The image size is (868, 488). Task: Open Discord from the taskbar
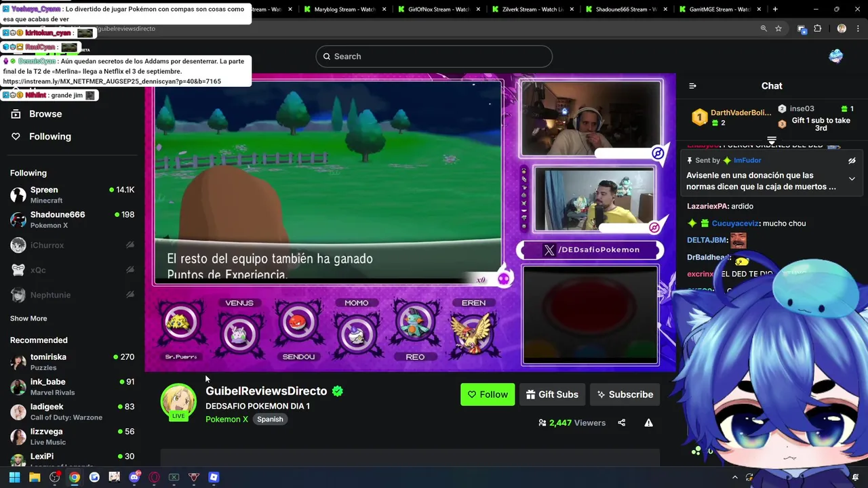point(134,477)
